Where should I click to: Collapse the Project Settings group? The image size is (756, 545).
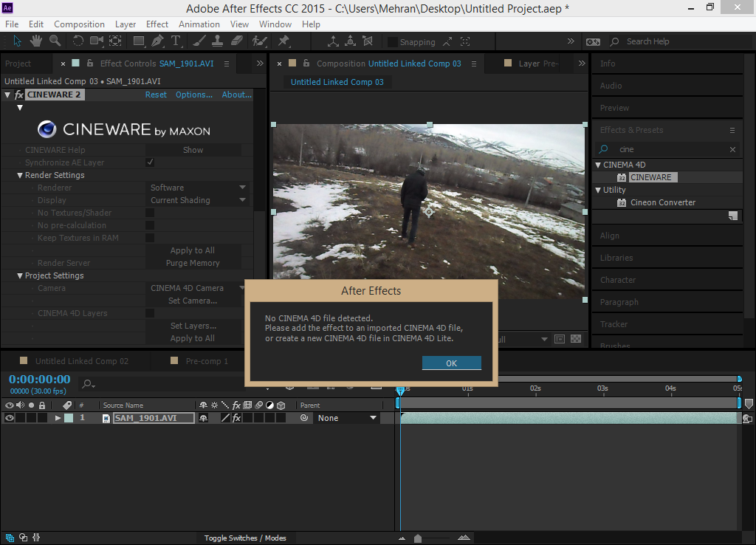[20, 276]
